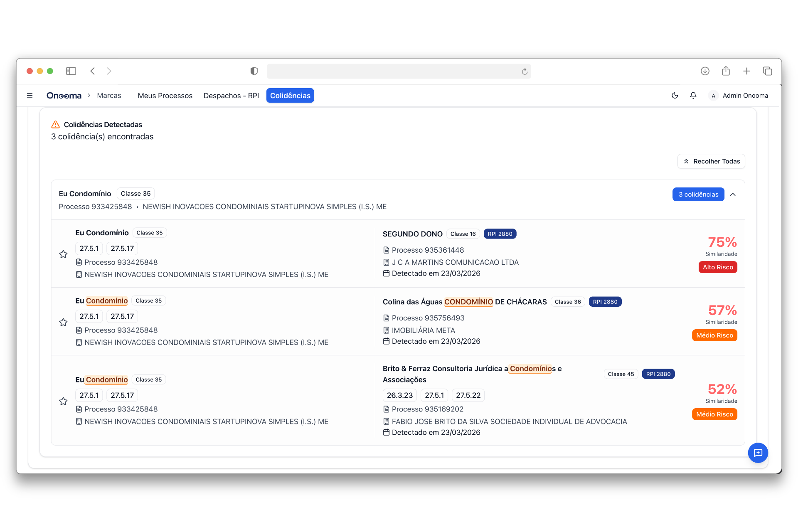The height and width of the screenshot is (532, 798).
Task: Star the Colina das Águas collision
Action: tap(63, 322)
